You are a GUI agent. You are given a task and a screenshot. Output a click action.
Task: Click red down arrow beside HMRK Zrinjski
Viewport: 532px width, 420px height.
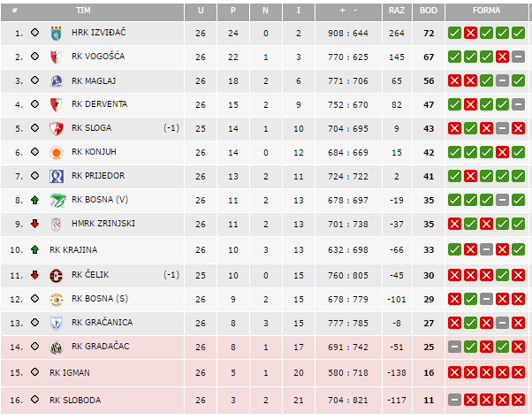tap(34, 224)
